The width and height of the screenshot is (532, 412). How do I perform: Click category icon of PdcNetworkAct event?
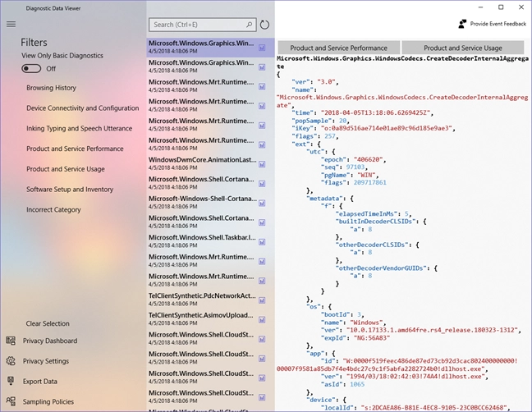tap(262, 300)
